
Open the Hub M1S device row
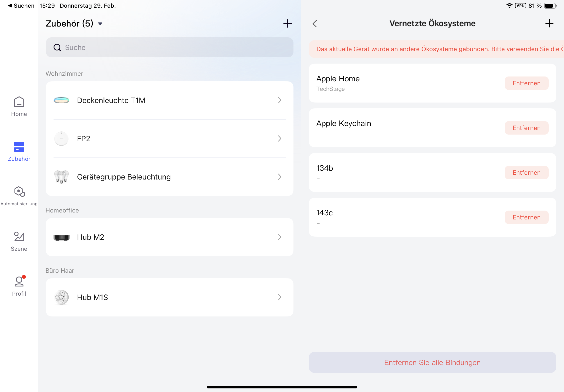point(169,297)
